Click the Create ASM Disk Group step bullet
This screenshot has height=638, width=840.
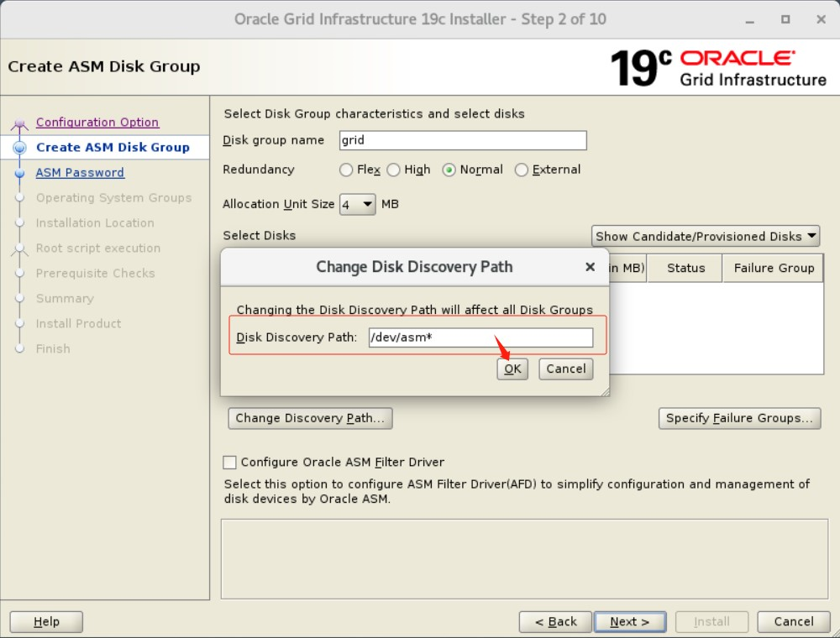[20, 147]
